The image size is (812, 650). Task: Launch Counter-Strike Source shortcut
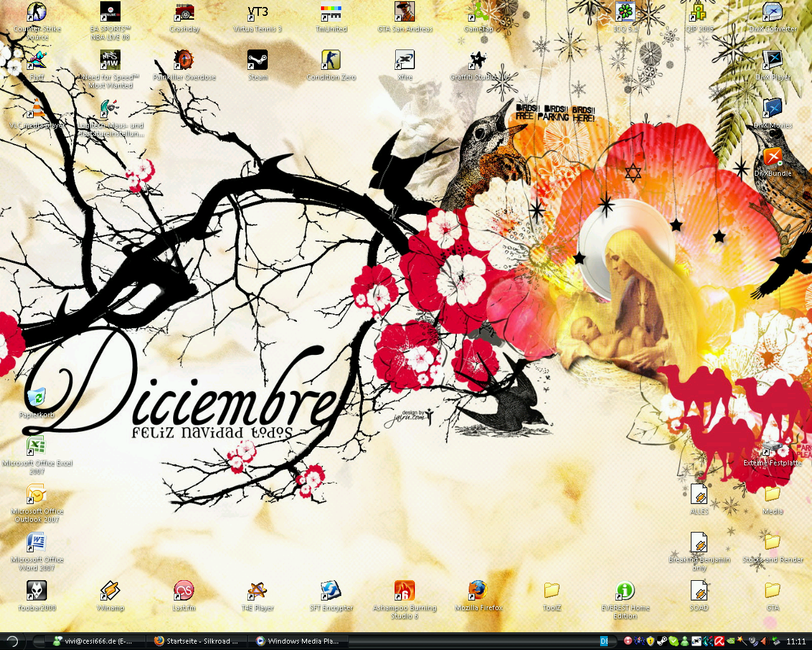coord(37,13)
